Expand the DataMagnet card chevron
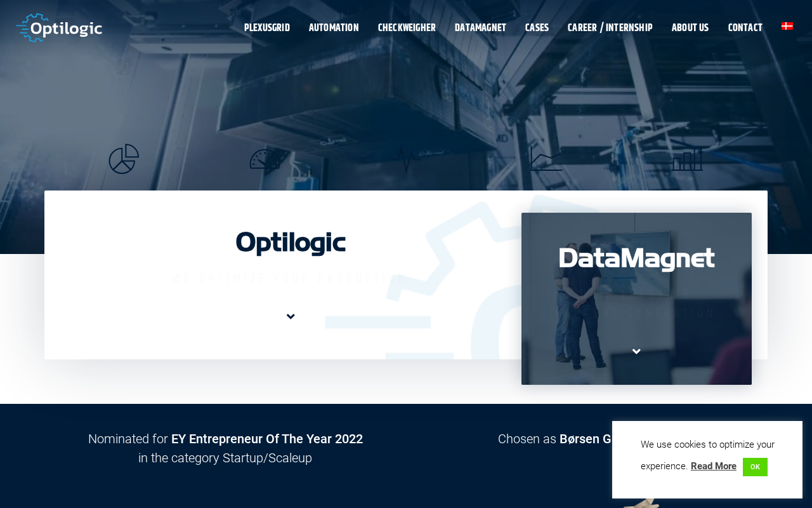 click(x=636, y=351)
